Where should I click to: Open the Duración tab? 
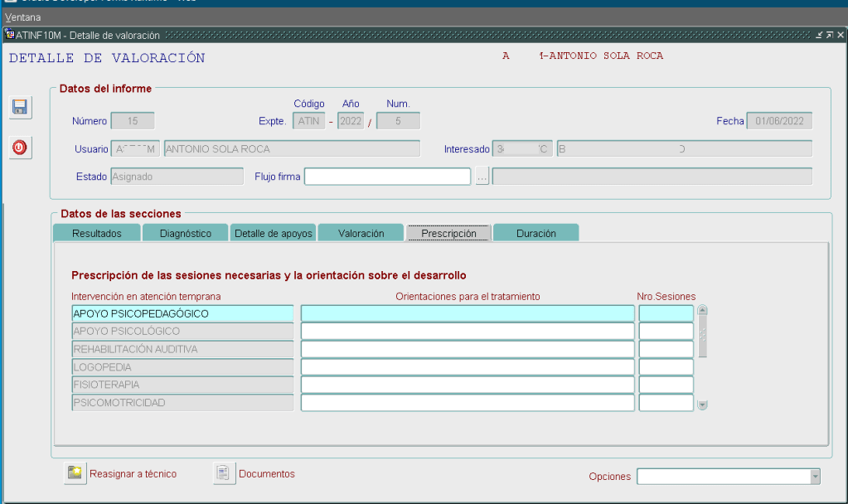535,233
